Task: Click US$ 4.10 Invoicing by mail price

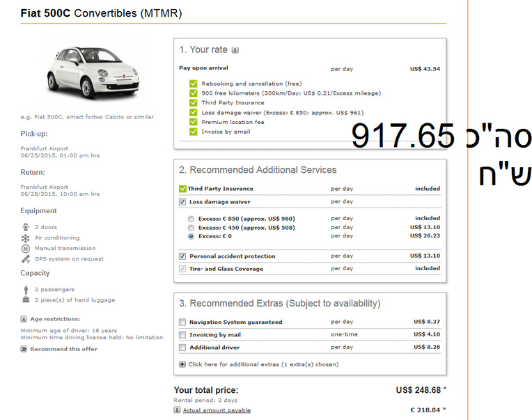Action: point(427,334)
